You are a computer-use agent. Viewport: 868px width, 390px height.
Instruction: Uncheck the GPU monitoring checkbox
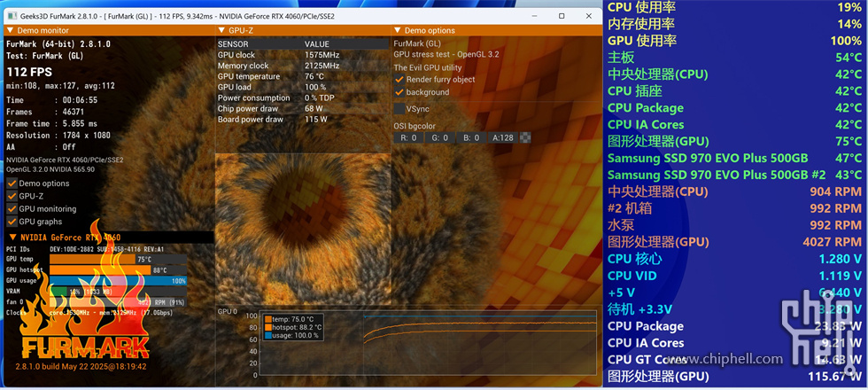pos(12,209)
